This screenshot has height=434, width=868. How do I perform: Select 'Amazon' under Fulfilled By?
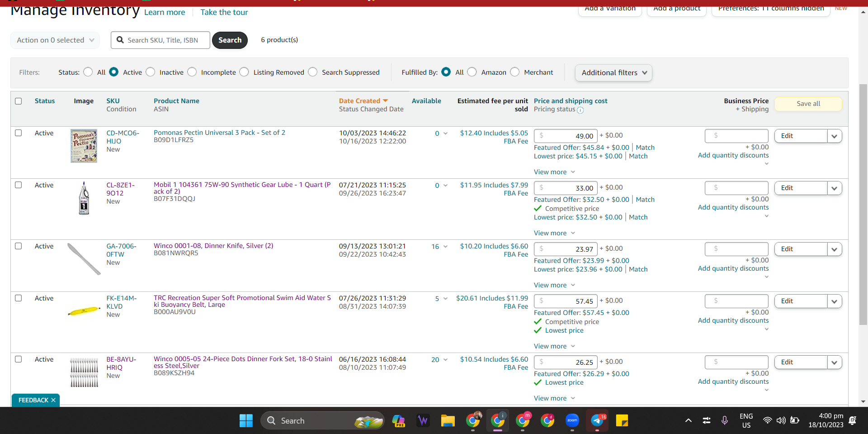tap(472, 72)
